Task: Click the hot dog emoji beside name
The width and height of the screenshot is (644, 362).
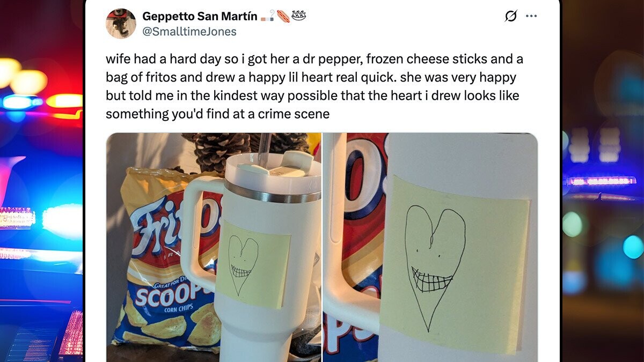Action: (283, 17)
